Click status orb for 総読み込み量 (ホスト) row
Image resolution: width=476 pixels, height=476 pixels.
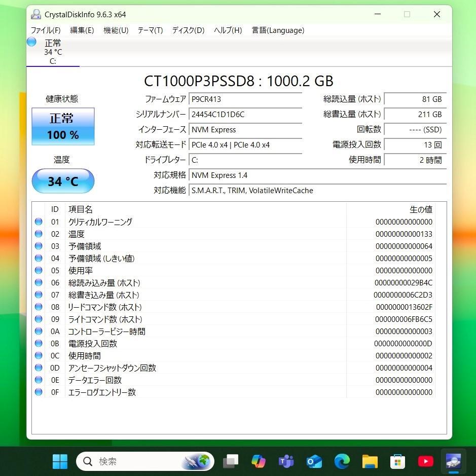(39, 283)
